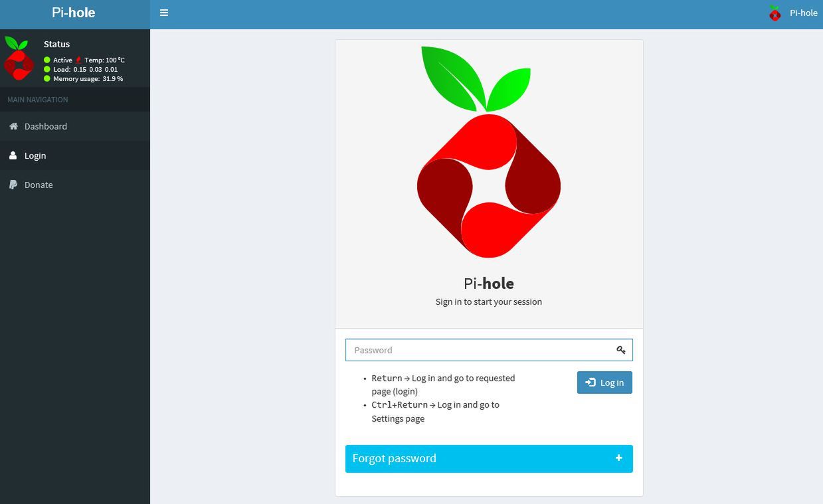Screen dimensions: 823x504
Task: Click the 'Return → Log in and go to requested page' hint
Action: tap(443, 384)
